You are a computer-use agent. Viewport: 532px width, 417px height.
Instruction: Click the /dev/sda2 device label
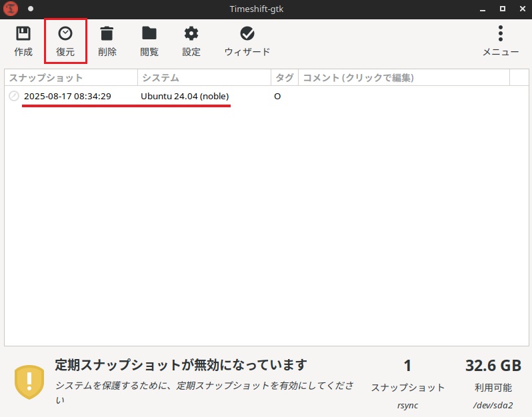pyautogui.click(x=493, y=405)
